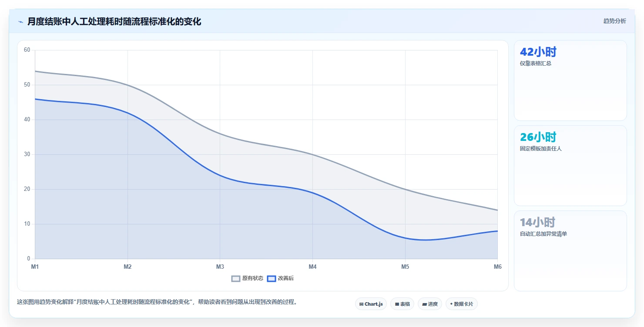The image size is (644, 327).
Task: Open the 26小时 data card
Action: [570, 166]
